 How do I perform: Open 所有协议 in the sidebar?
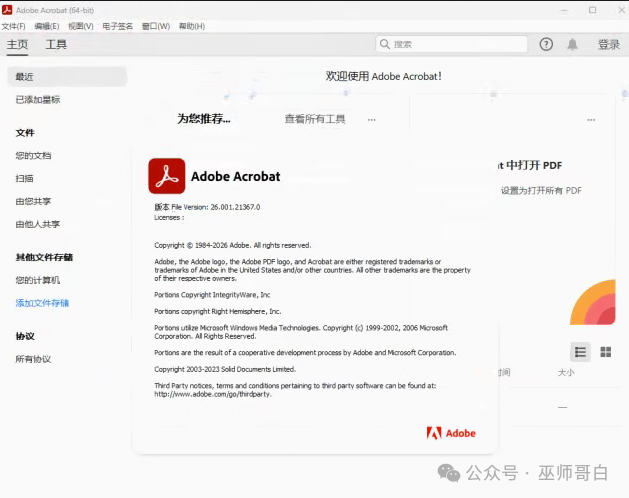pyautogui.click(x=33, y=359)
